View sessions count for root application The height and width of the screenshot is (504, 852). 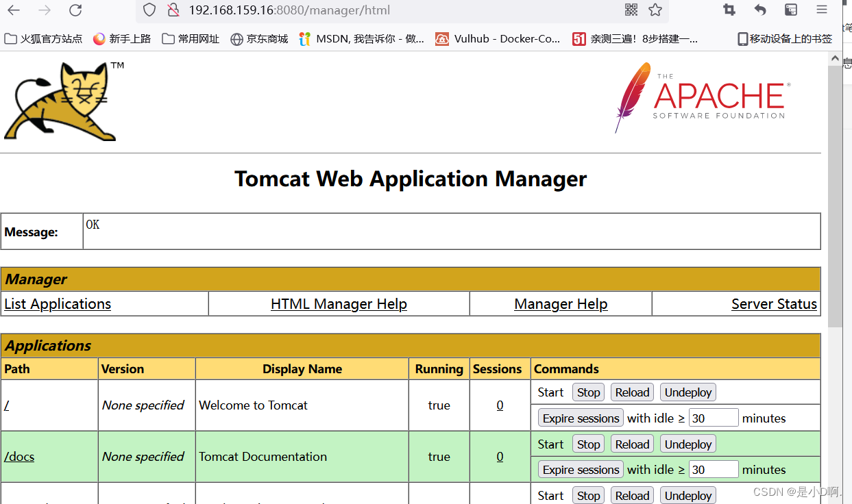(x=500, y=405)
